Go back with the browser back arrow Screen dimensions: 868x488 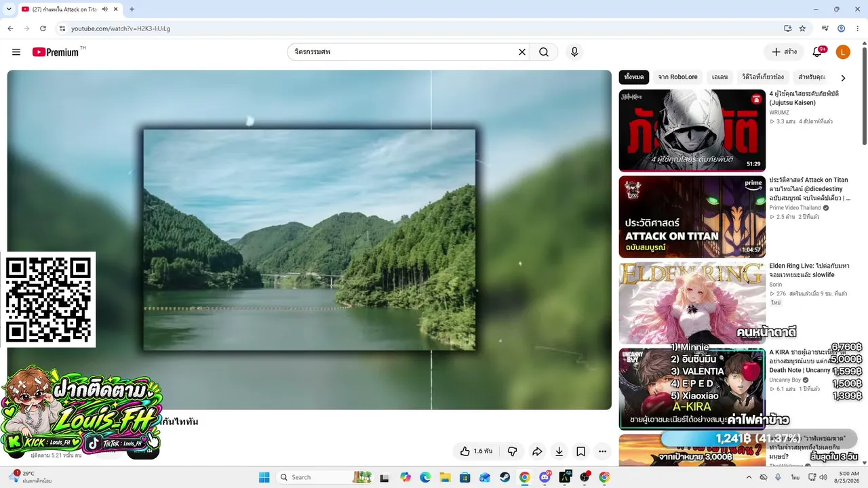tap(10, 28)
